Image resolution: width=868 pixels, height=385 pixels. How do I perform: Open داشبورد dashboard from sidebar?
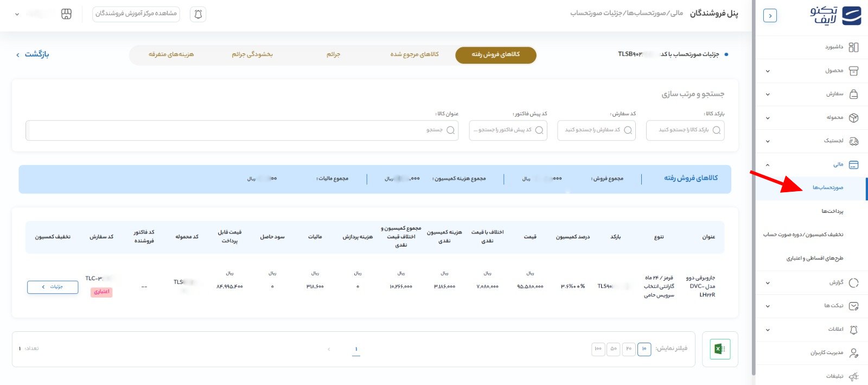pyautogui.click(x=834, y=47)
